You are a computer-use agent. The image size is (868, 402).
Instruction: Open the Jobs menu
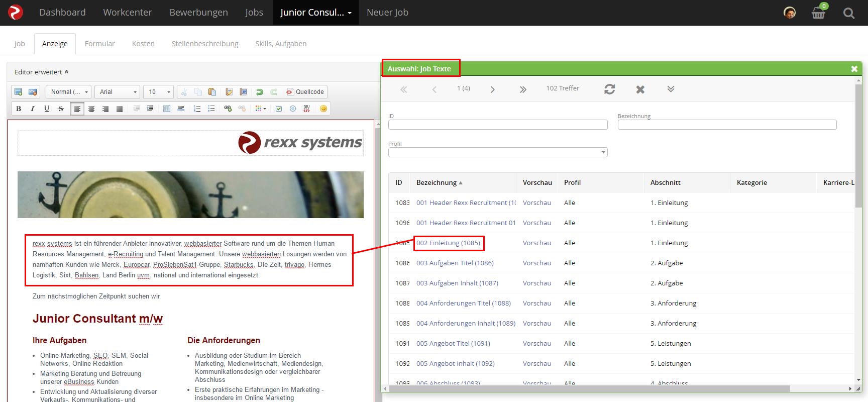point(254,13)
